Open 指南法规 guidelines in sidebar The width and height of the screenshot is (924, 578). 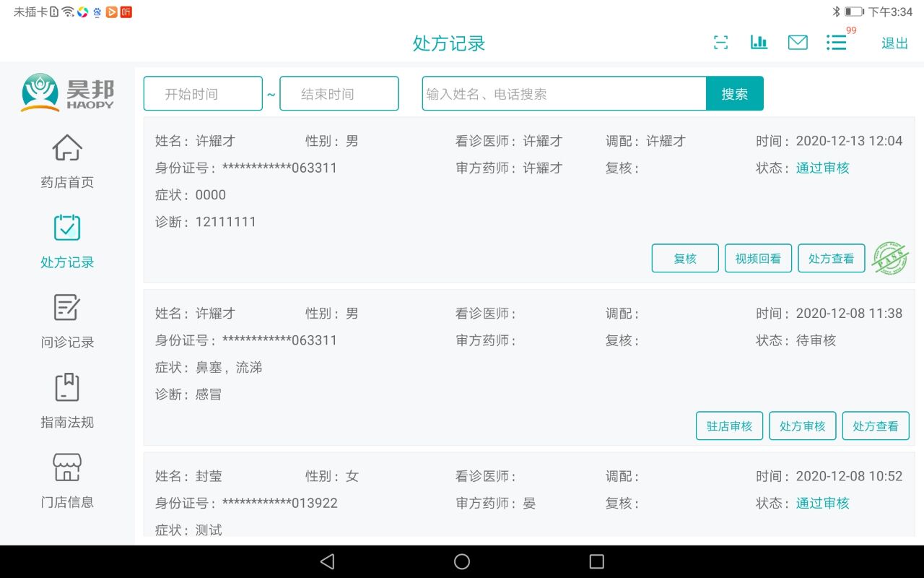pyautogui.click(x=67, y=401)
